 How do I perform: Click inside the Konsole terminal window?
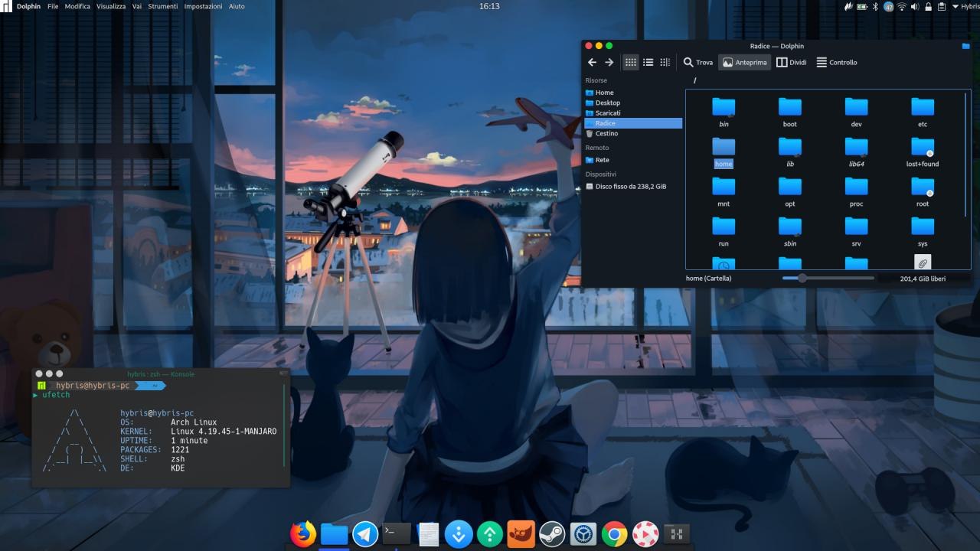pos(161,432)
